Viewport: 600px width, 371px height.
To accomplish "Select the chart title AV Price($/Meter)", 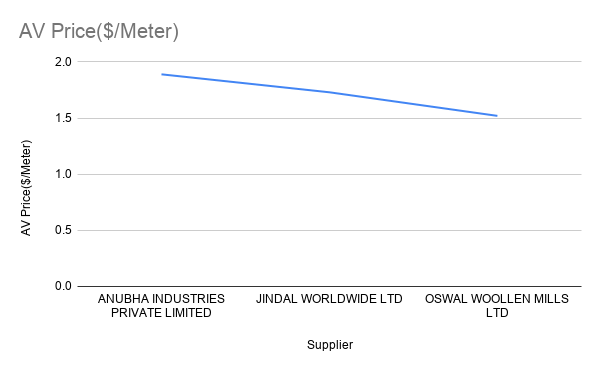I will coord(99,31).
